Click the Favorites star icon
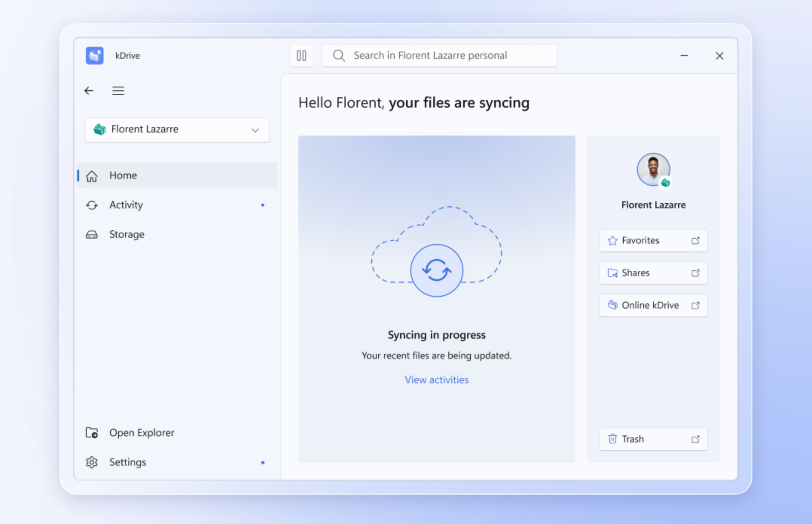The width and height of the screenshot is (812, 524). [x=613, y=241]
